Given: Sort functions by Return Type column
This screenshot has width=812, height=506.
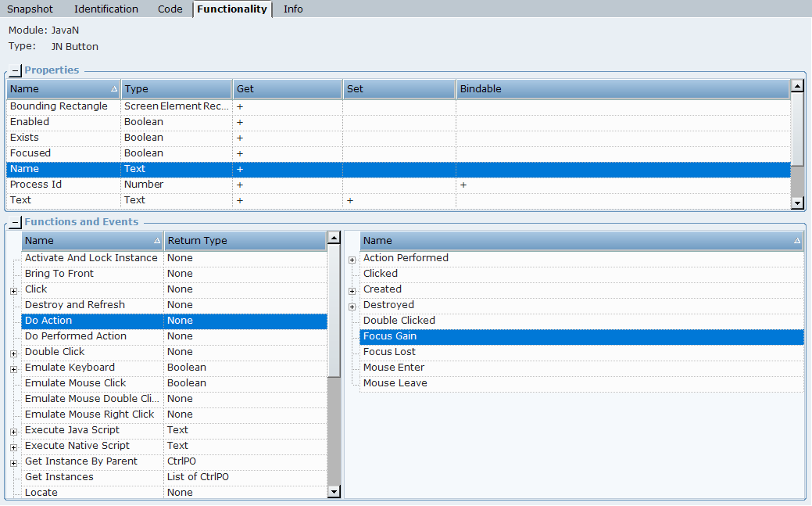Looking at the screenshot, I should [x=244, y=241].
